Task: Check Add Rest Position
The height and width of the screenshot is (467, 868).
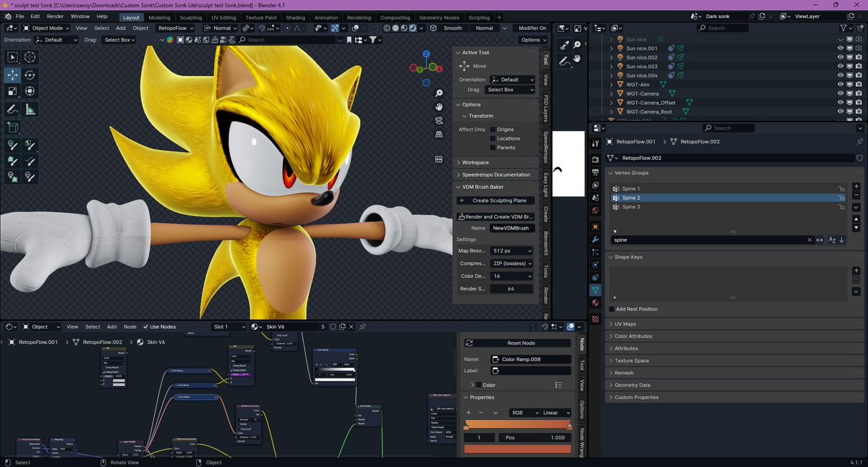Action: tap(611, 309)
